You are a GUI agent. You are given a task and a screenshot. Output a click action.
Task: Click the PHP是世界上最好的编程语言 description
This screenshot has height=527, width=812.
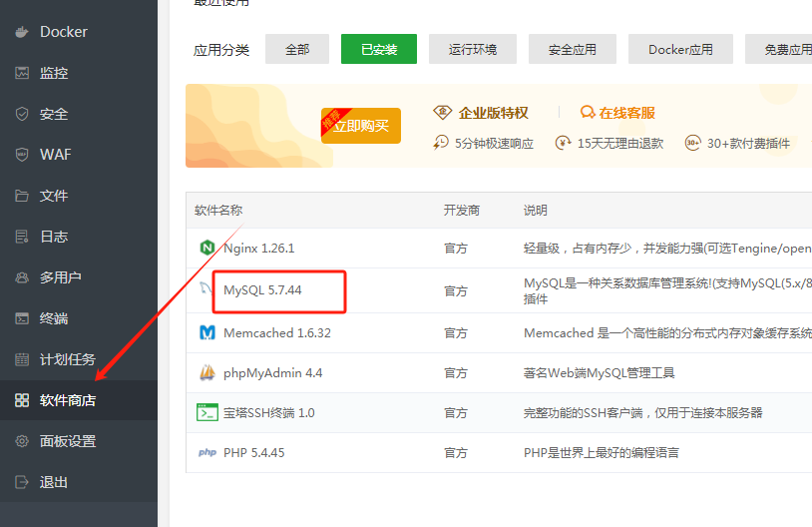601,453
